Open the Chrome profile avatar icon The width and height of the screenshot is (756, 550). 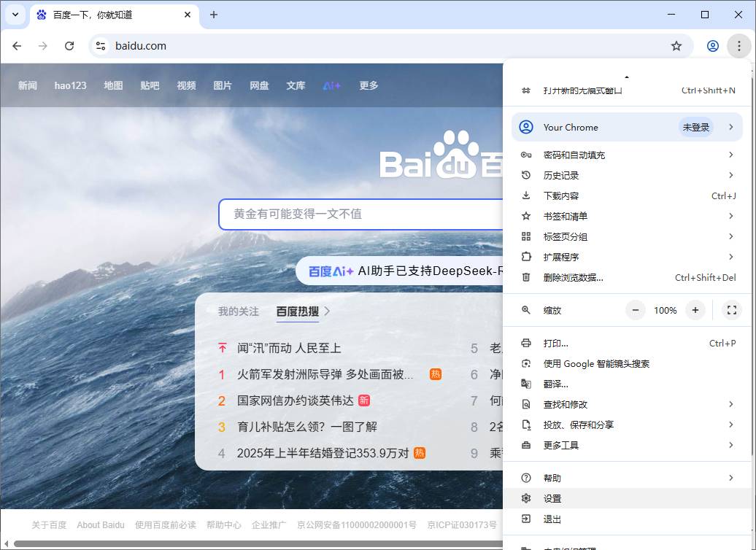[x=712, y=45]
